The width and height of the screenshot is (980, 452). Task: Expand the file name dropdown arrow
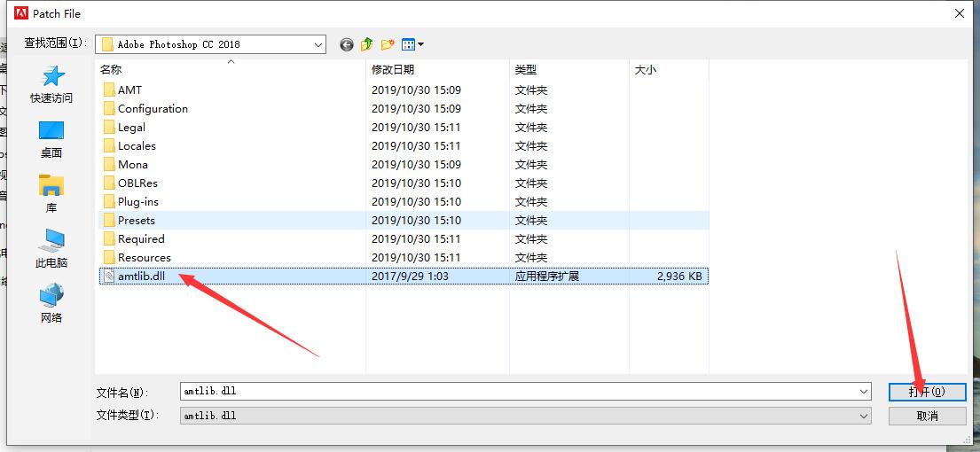864,392
